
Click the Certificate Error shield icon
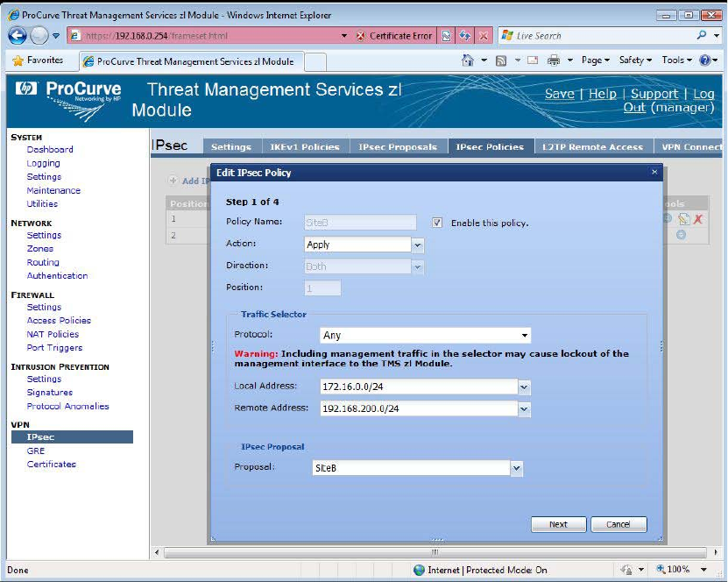360,36
